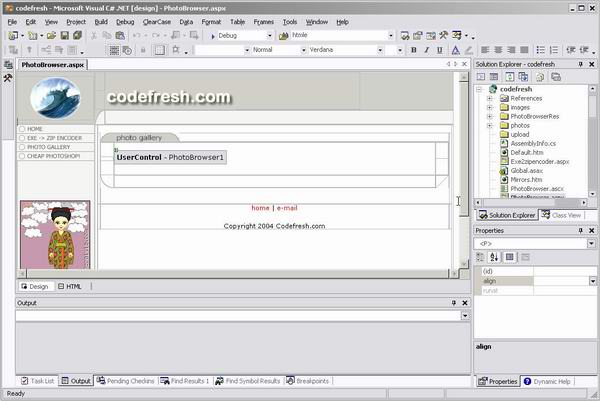The image size is (600, 401).
Task: Open the Output pane source dropdown
Action: pyautogui.click(x=465, y=316)
